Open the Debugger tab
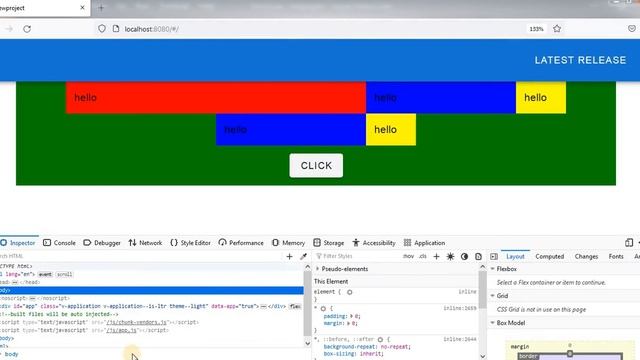This screenshot has width=640, height=360. [102, 243]
